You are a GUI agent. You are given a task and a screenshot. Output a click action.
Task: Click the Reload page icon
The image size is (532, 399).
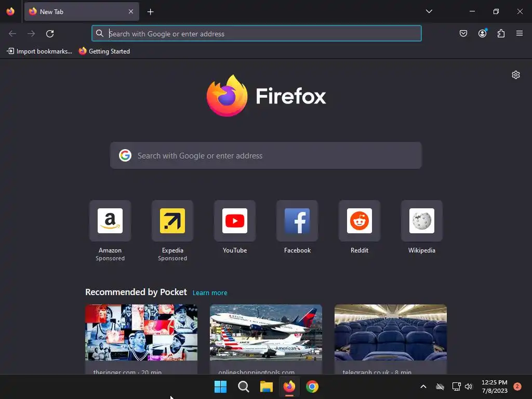pos(50,34)
